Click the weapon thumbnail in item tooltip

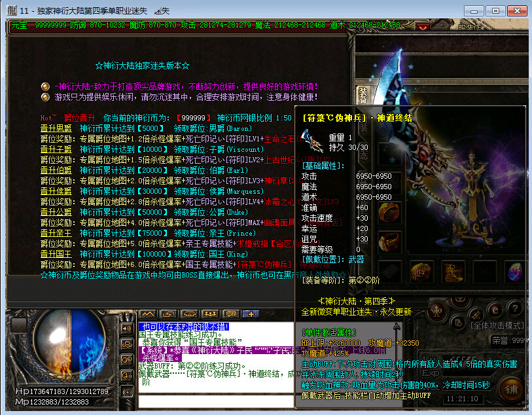click(x=312, y=140)
